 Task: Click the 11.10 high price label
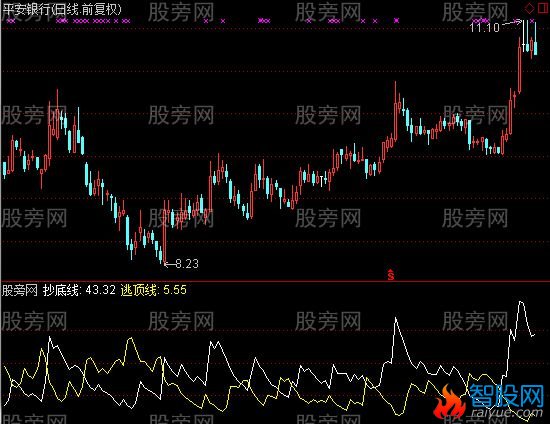[x=484, y=27]
